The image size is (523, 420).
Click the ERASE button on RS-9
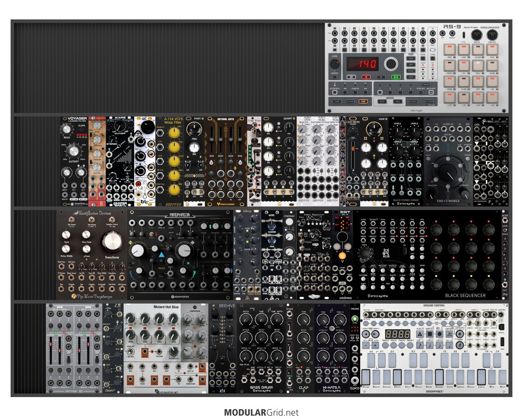[411, 71]
